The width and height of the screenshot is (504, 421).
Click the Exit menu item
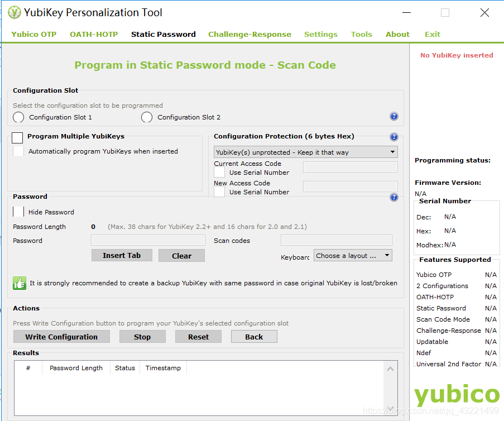click(433, 35)
